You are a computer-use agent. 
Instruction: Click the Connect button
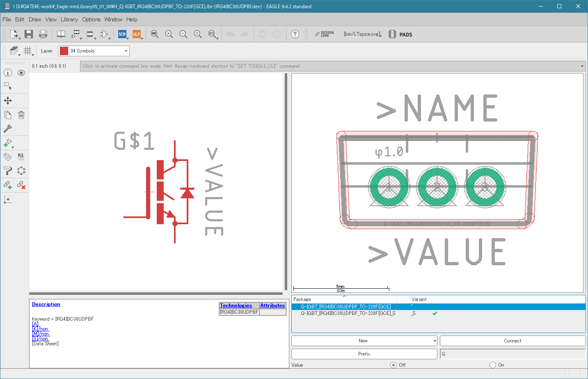click(512, 341)
